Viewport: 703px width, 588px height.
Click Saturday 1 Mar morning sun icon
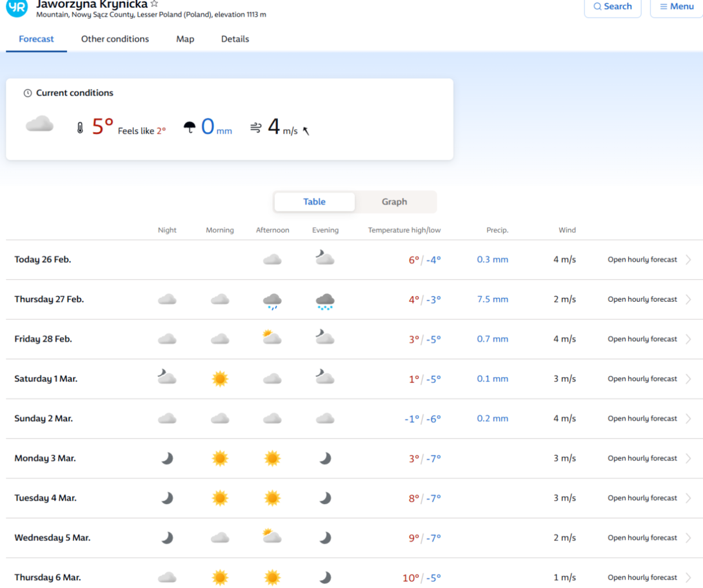pyautogui.click(x=220, y=378)
